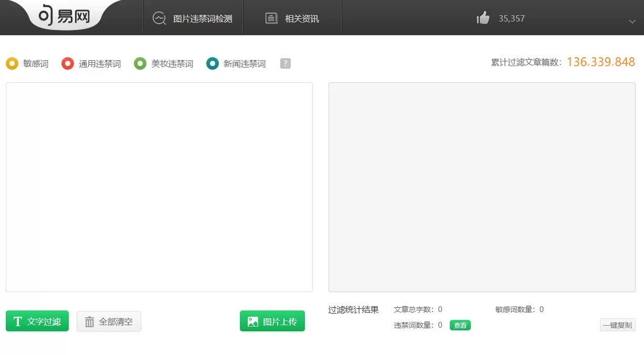Click the 图片上传 button
This screenshot has height=355, width=644.
pyautogui.click(x=272, y=321)
